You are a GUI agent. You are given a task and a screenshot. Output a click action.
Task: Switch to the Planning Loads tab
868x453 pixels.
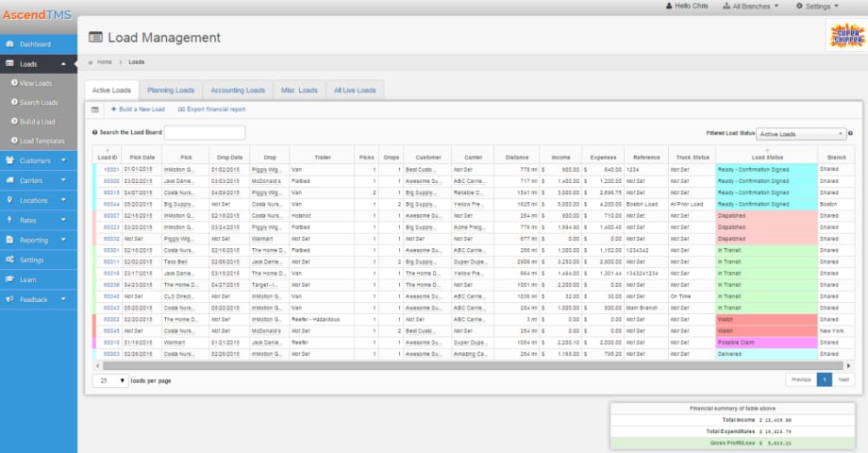(171, 91)
